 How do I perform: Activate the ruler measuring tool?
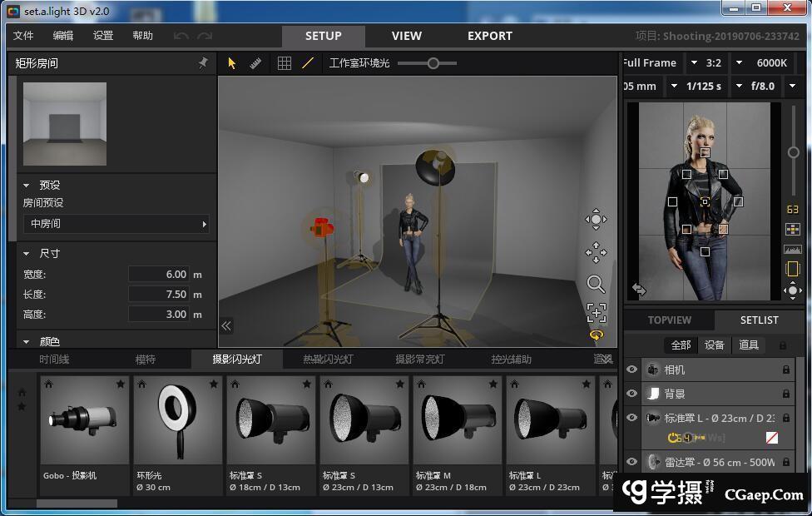(x=255, y=63)
